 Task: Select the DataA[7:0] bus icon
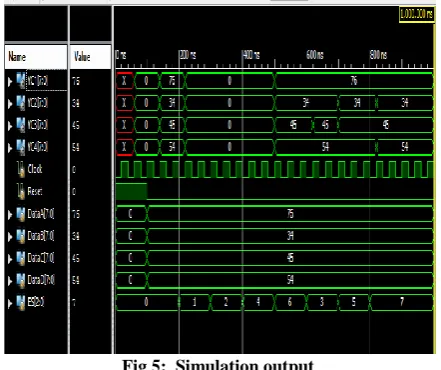pyautogui.click(x=21, y=214)
